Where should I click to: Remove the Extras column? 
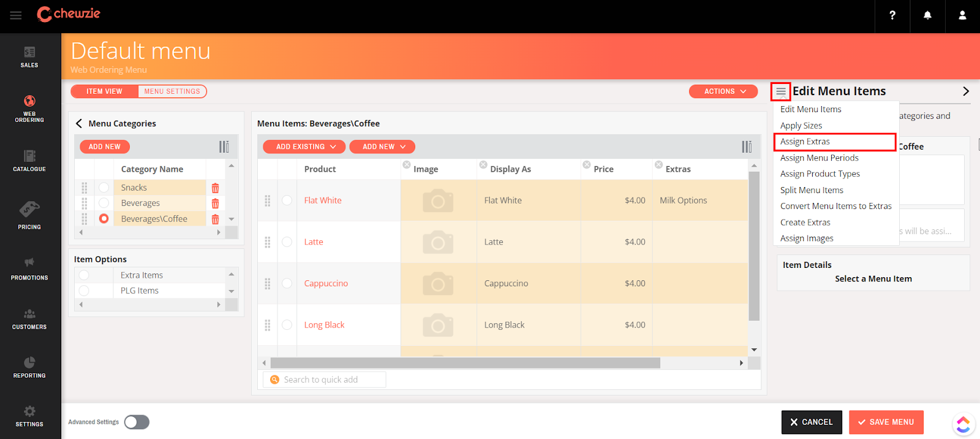(x=658, y=165)
